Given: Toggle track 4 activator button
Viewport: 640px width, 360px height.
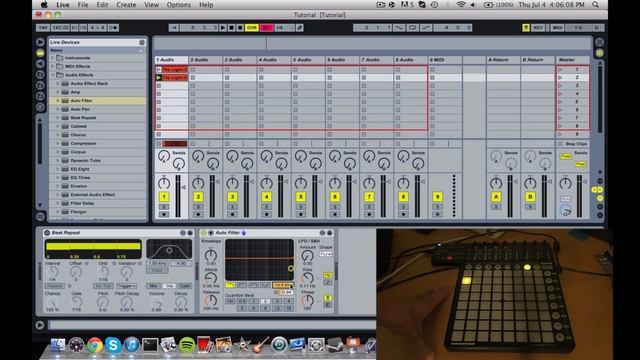Looking at the screenshot, I should (x=267, y=197).
